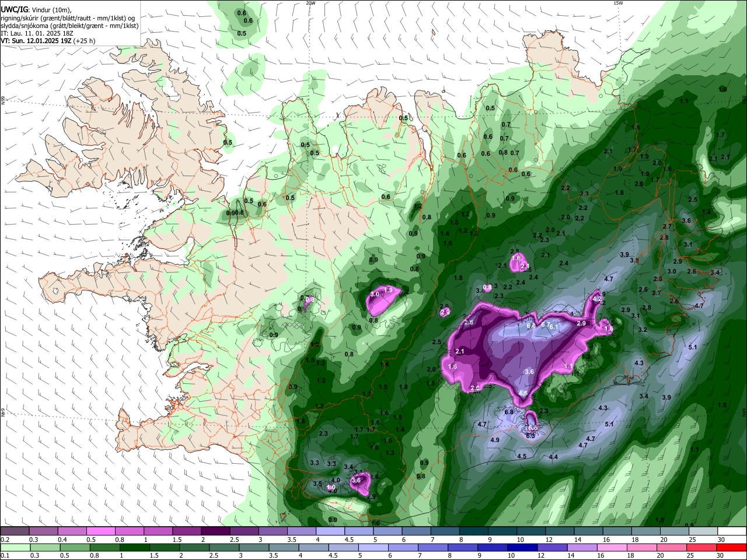Select the snow legend swatch labeled 12

click(559, 531)
